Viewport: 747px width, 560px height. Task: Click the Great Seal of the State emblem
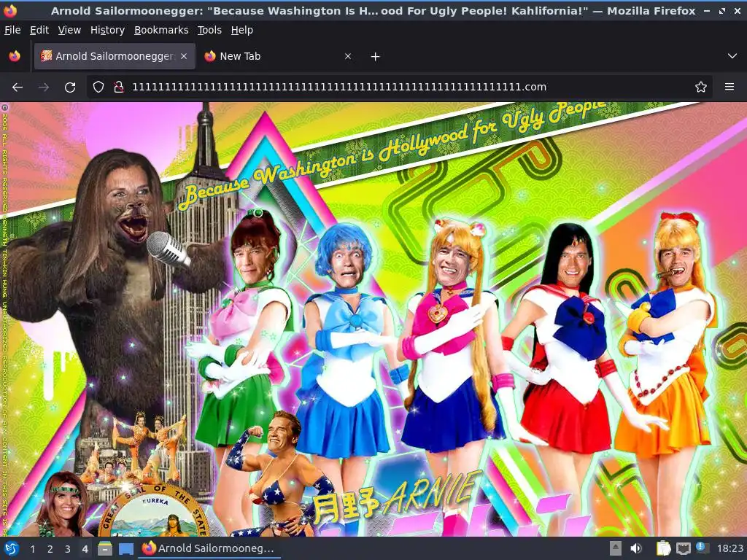click(155, 512)
